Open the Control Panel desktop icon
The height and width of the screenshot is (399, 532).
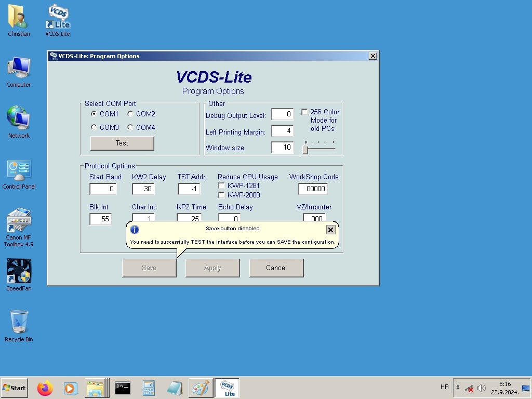19,174
